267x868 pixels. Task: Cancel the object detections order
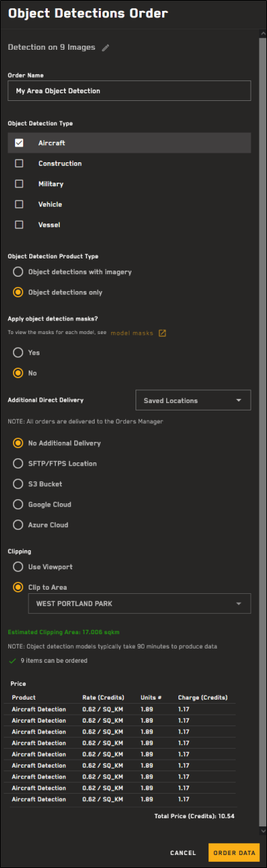[x=183, y=853]
